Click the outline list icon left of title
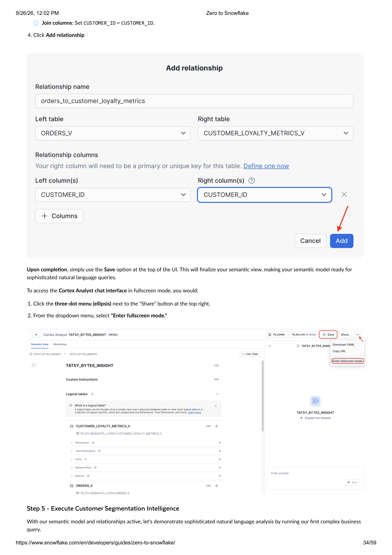392x555 pixels. click(34, 365)
